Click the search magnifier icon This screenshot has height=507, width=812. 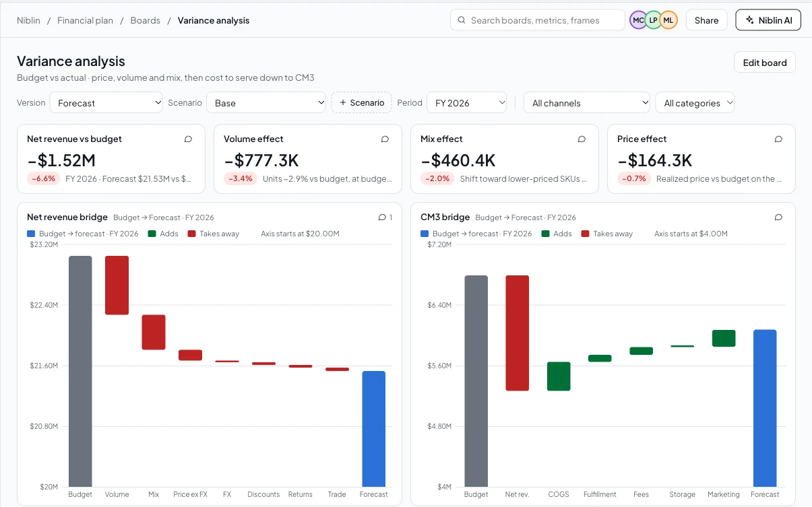(x=462, y=20)
